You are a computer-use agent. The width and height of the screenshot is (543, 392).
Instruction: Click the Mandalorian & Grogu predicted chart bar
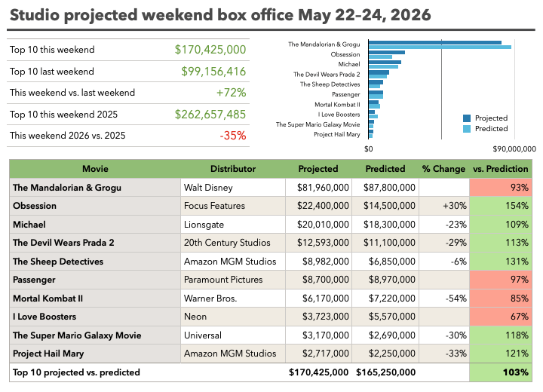(440, 47)
